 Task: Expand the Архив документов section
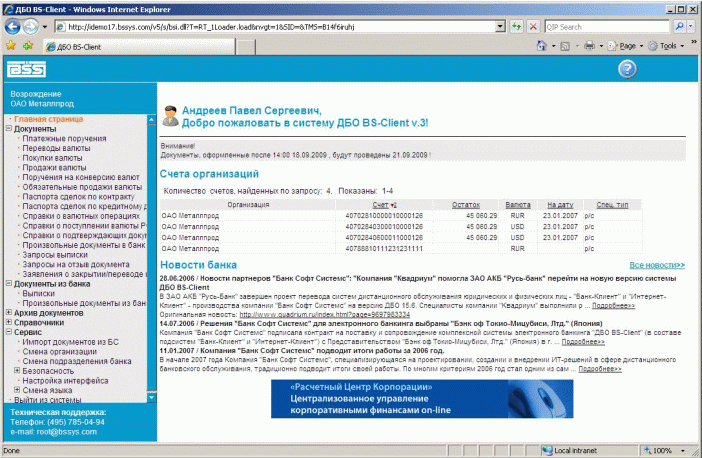[9, 312]
